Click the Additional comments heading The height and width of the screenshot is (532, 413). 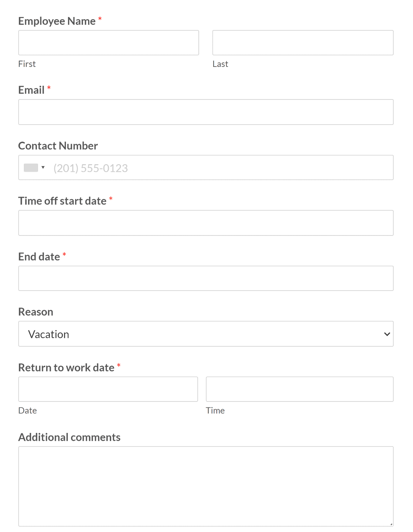(x=69, y=437)
